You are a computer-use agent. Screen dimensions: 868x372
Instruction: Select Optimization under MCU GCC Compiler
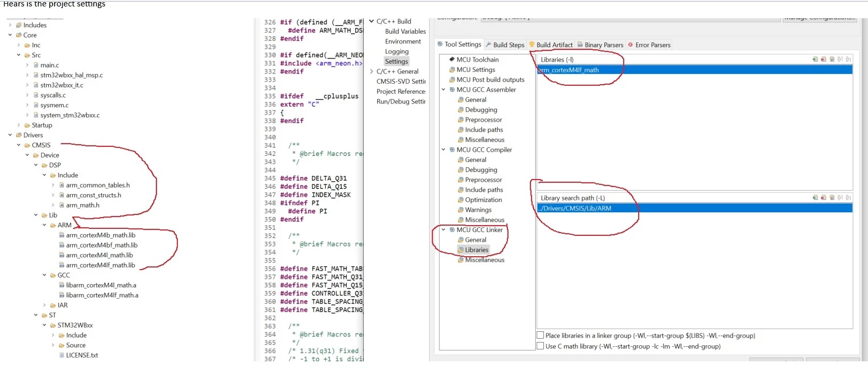tap(483, 200)
